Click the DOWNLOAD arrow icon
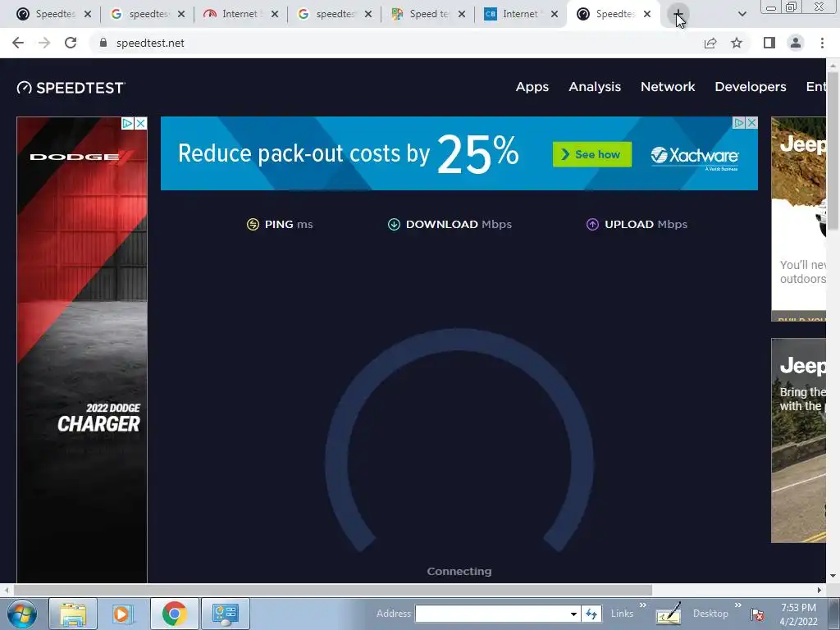 click(x=394, y=225)
